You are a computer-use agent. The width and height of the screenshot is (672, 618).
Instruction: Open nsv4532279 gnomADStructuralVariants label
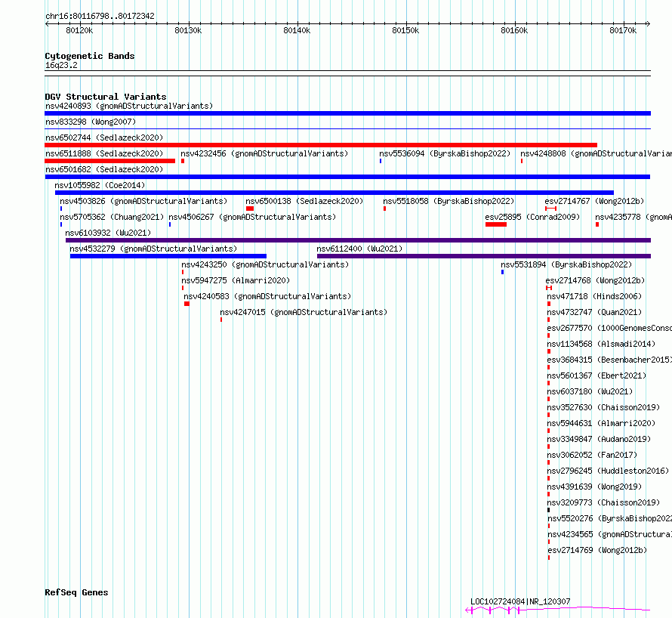pyautogui.click(x=153, y=249)
